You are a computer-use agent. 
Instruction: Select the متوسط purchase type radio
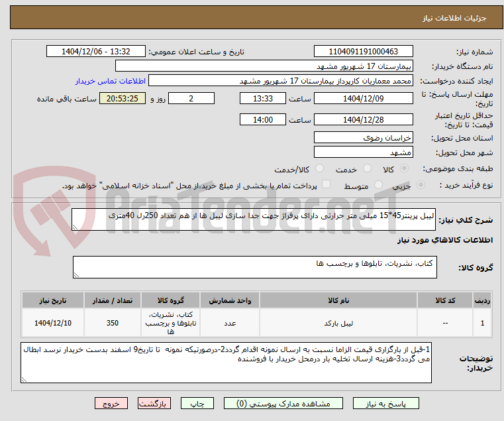pos(379,185)
